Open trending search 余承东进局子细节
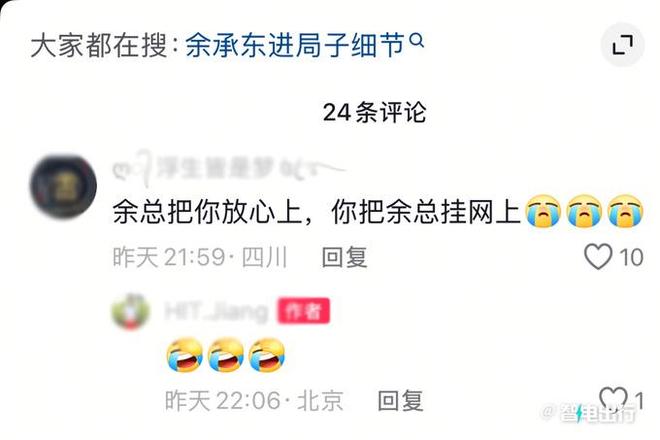The image size is (660, 440). (x=295, y=45)
